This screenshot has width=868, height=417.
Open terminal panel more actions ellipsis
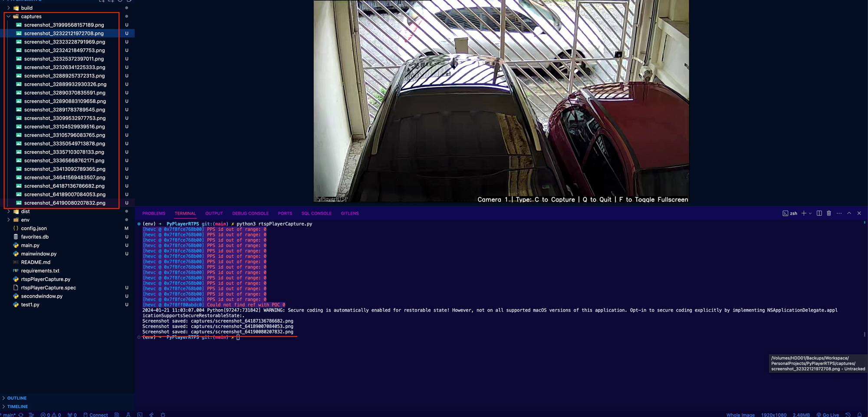(839, 213)
